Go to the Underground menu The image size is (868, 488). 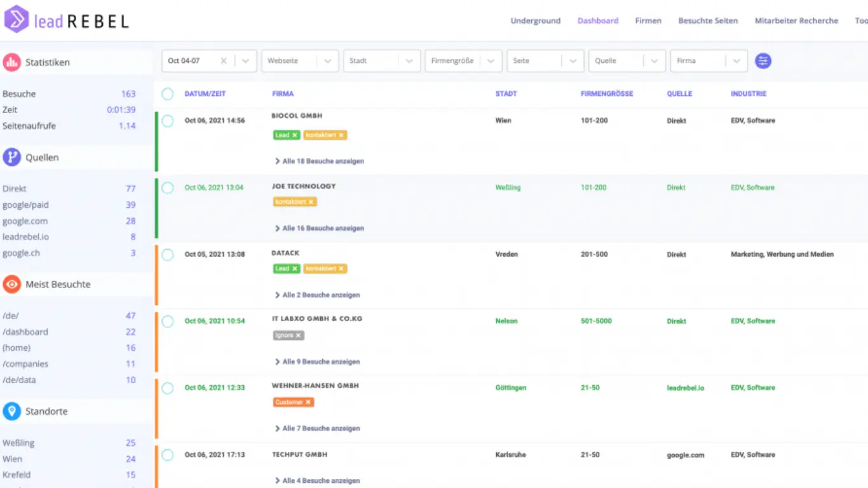pos(536,21)
